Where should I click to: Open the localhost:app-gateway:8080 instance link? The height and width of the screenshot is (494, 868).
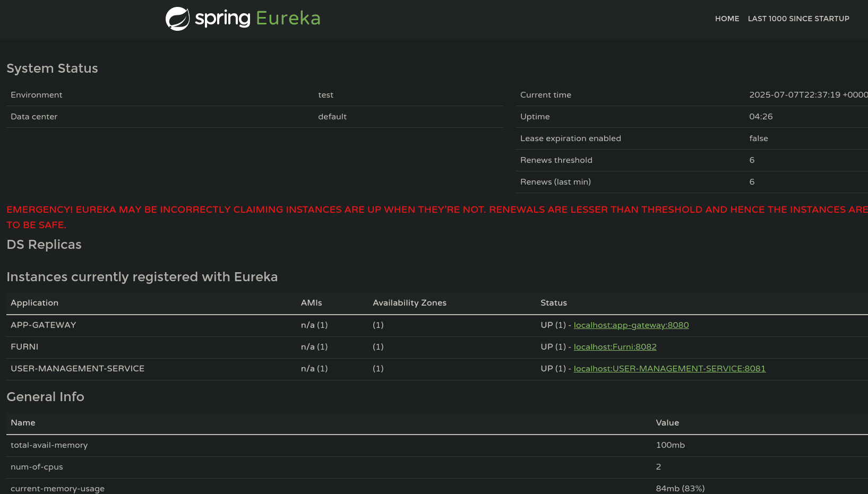631,325
